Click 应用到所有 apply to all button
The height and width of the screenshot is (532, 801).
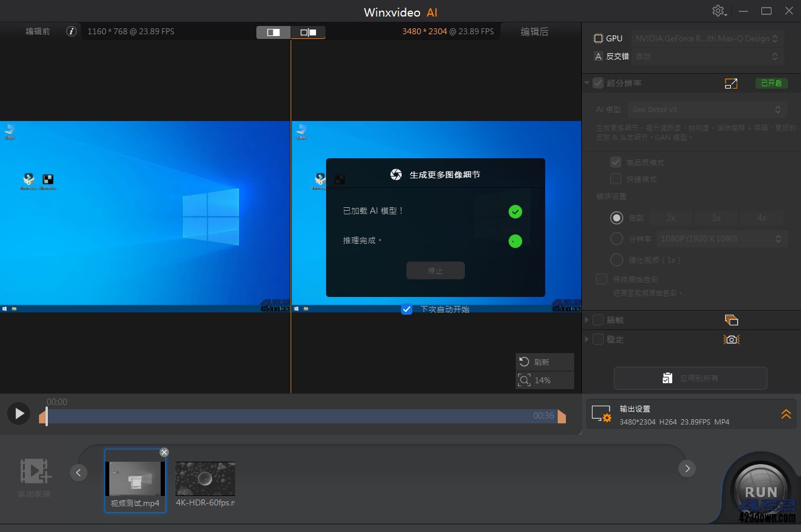click(691, 378)
